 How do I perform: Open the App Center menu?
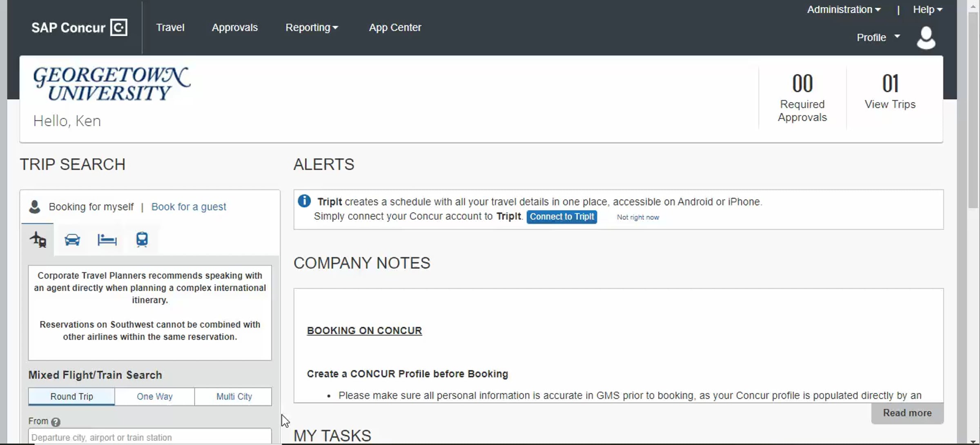[x=395, y=27]
